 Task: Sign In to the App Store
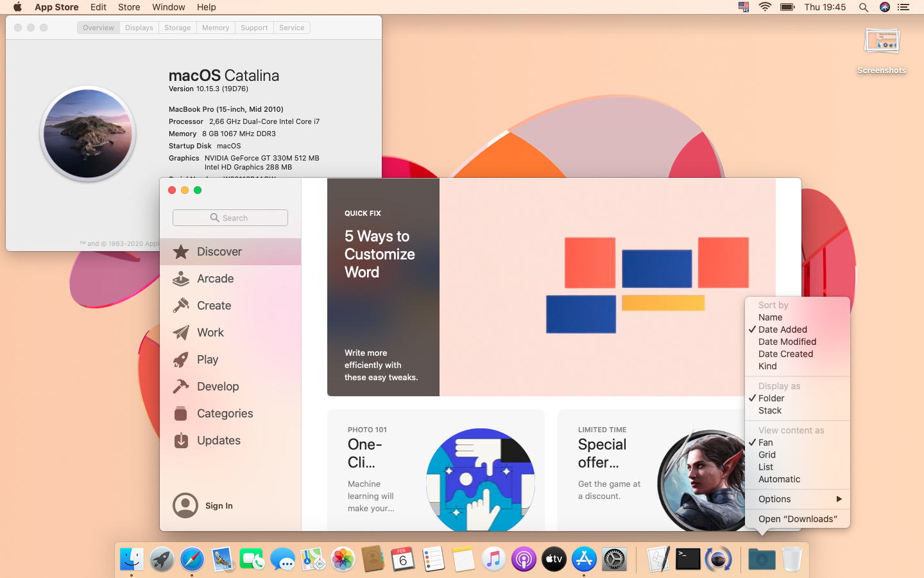click(x=203, y=505)
